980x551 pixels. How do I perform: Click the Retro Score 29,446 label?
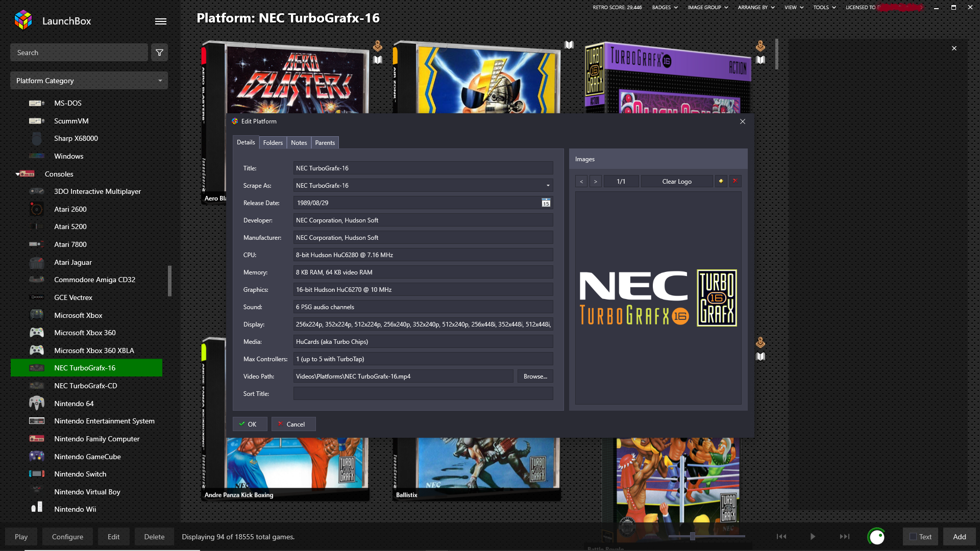pos(617,7)
